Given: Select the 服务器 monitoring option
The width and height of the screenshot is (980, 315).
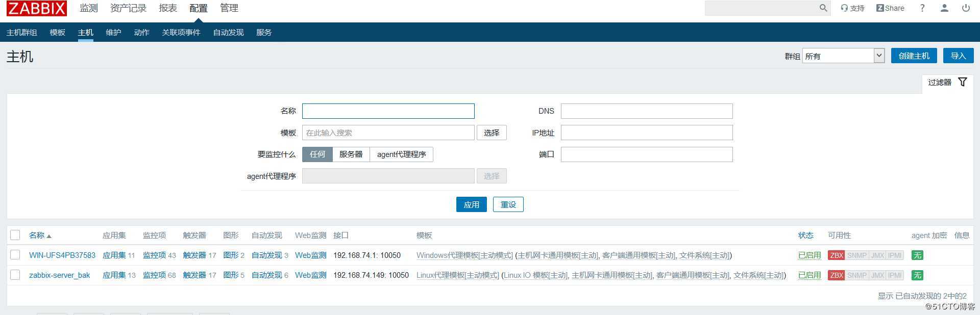Looking at the screenshot, I should click(351, 154).
